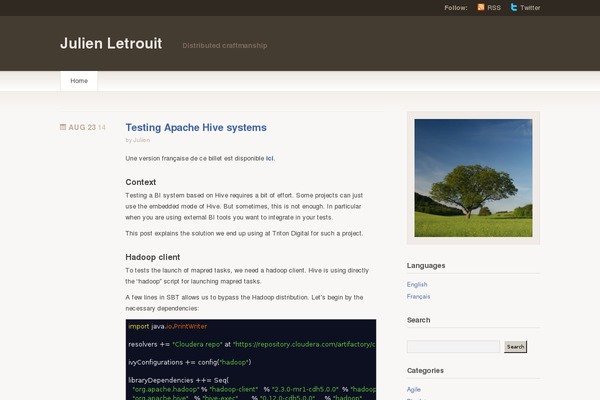This screenshot has width=600, height=400.
Task: Click the Languages sidebar heading
Action: pos(426,266)
